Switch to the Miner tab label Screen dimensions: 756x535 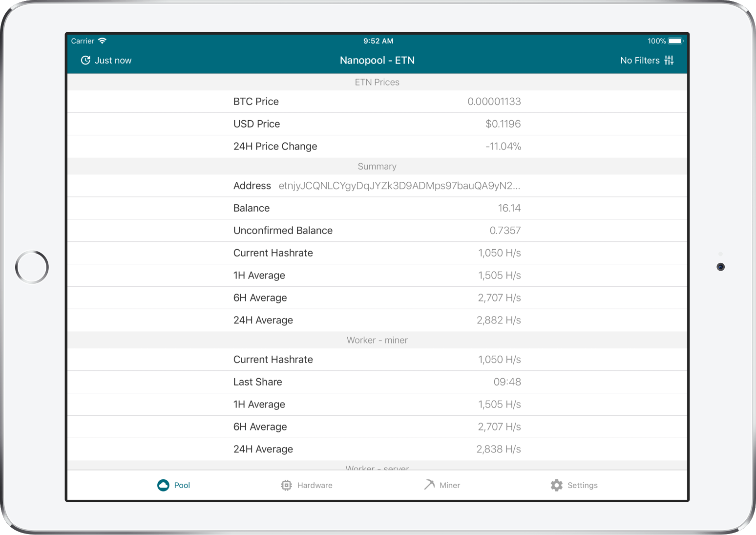point(450,485)
